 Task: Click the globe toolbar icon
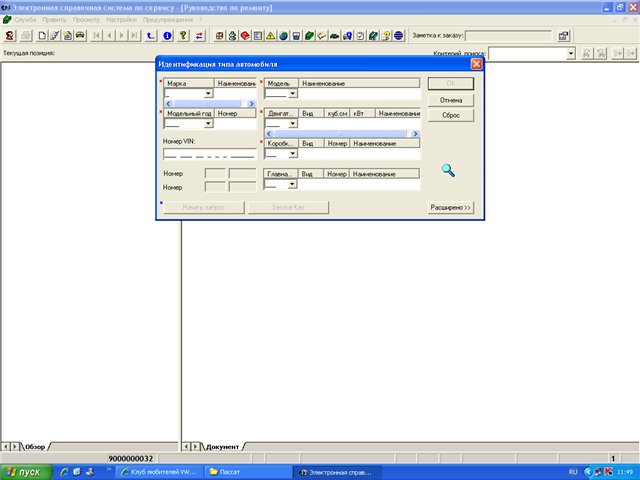pyautogui.click(x=283, y=36)
